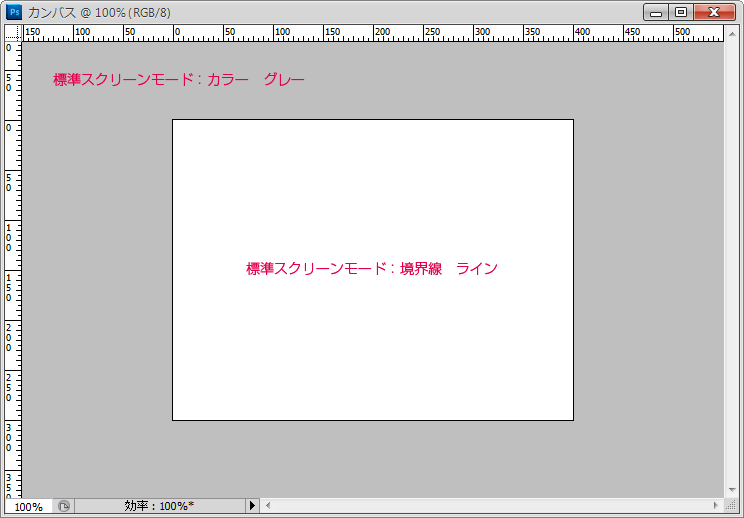Viewport: 744px width, 518px height.
Task: Minimize the カンバス document window
Action: click(656, 12)
